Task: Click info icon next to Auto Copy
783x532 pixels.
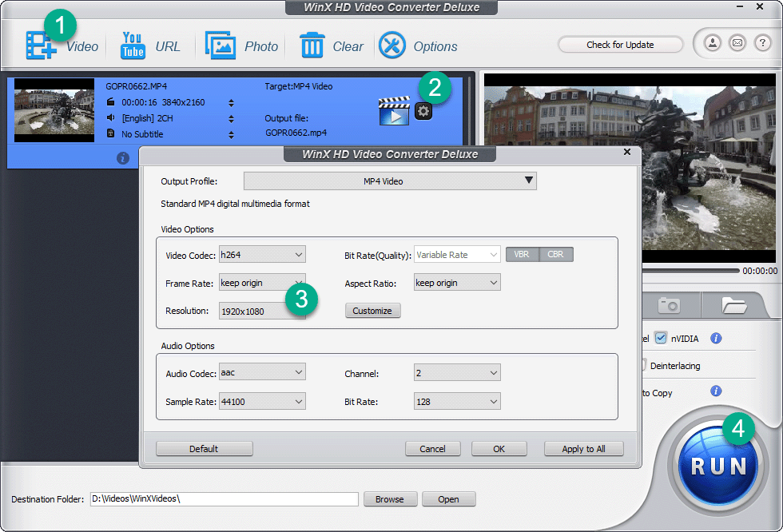Action: click(716, 391)
